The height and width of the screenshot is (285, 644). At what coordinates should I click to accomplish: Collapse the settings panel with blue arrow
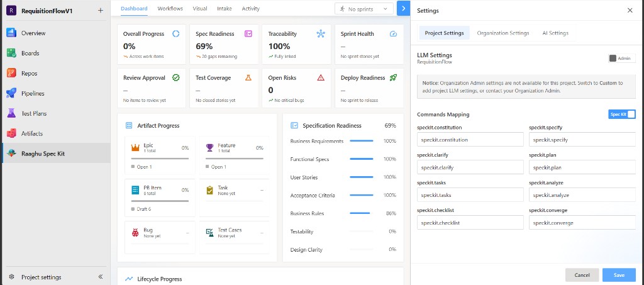click(403, 8)
